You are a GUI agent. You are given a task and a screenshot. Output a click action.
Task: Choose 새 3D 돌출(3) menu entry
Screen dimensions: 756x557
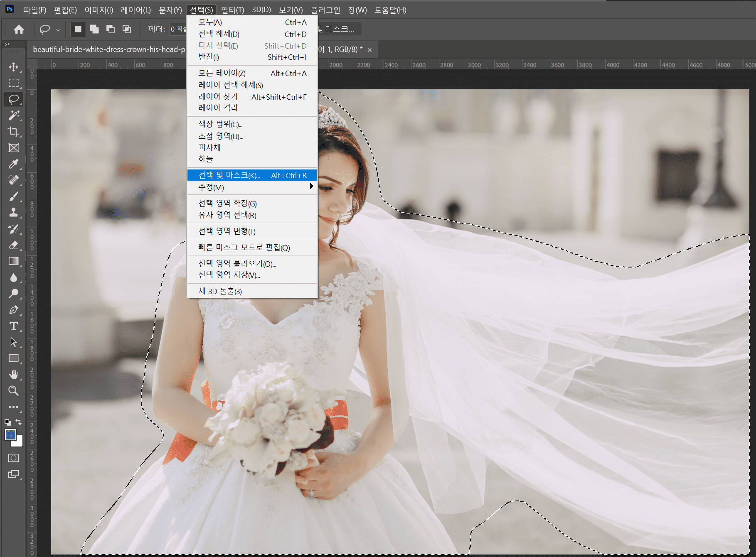tap(252, 291)
